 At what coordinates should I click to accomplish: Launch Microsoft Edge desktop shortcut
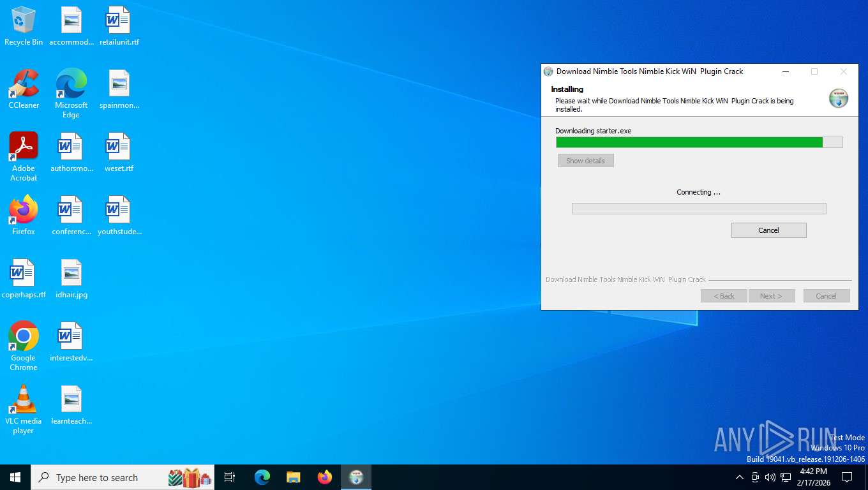point(71,94)
